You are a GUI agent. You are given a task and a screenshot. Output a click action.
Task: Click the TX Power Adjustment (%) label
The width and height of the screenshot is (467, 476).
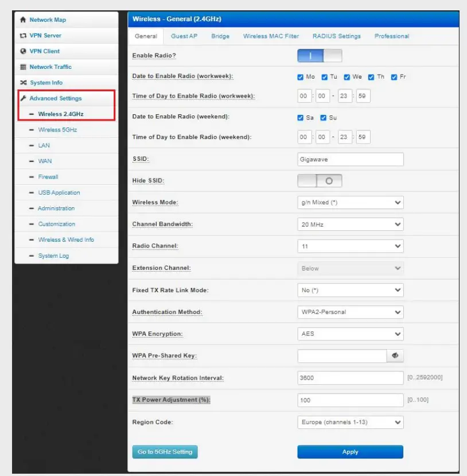pyautogui.click(x=171, y=400)
